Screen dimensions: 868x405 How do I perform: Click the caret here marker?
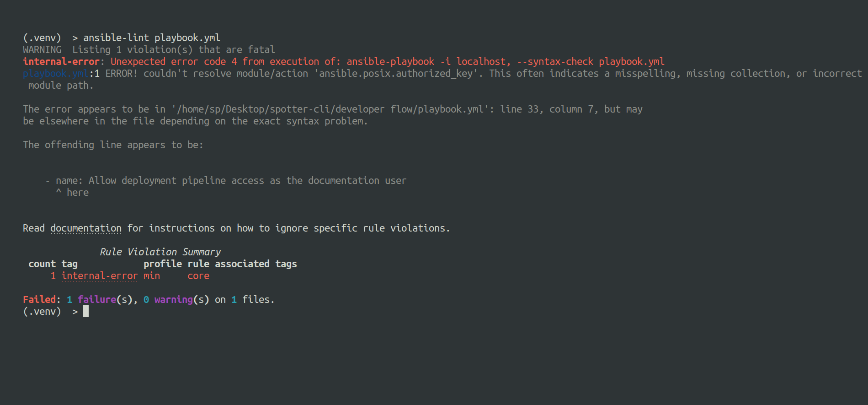(72, 193)
